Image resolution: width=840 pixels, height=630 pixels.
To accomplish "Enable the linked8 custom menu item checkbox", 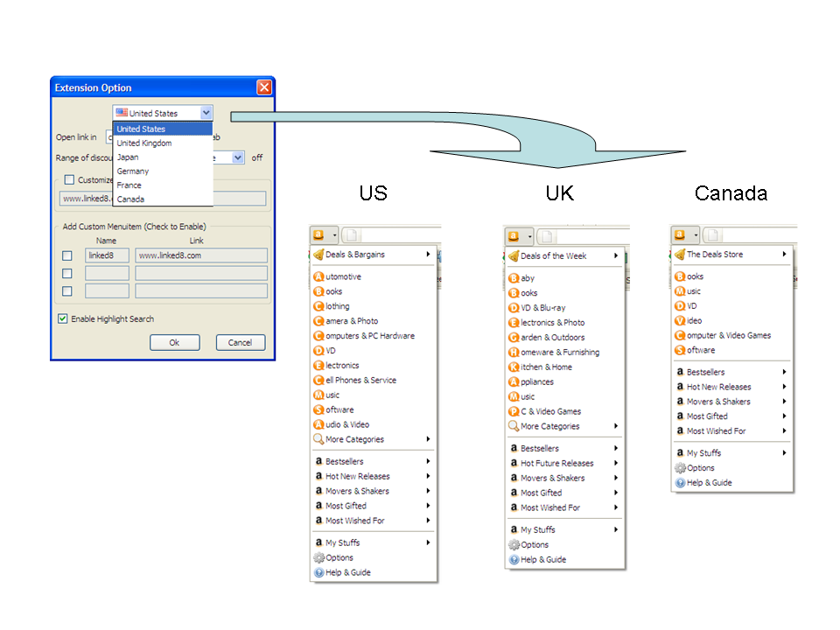I will click(x=67, y=255).
